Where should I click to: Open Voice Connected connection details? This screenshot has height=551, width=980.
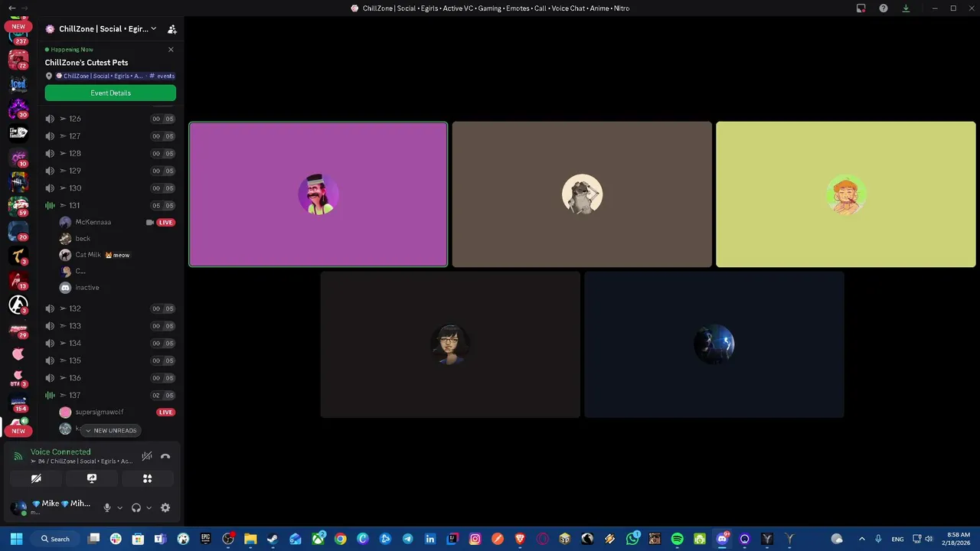[60, 452]
